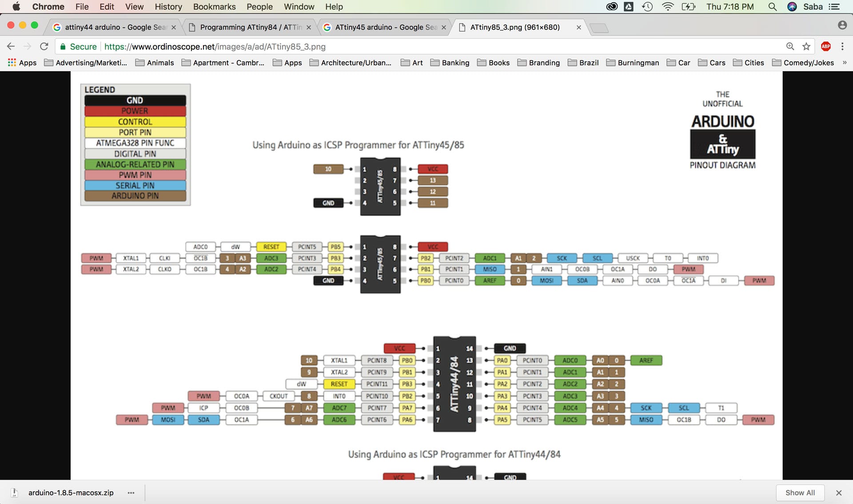853x504 pixels.
Task: Open the Art bookmarks folder
Action: 412,63
